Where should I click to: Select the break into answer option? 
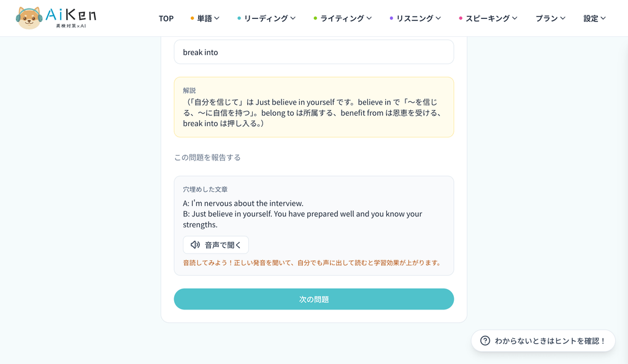313,52
